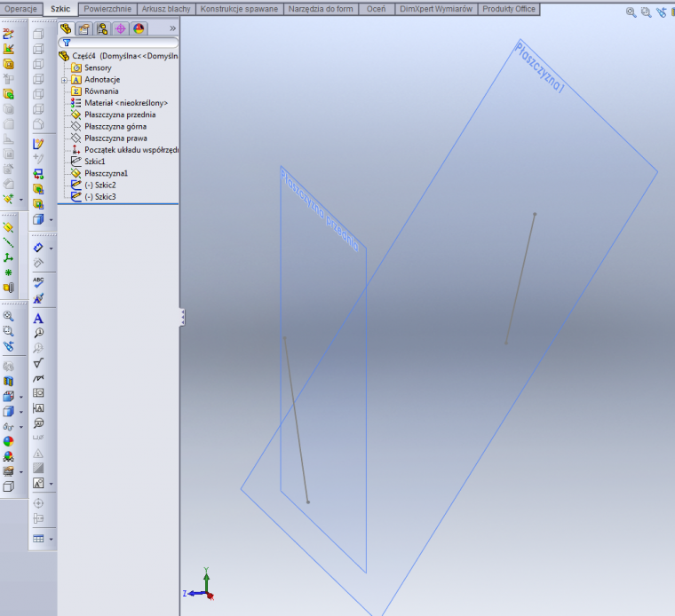
Task: Select the Surface Finish symbol tool
Action: [38, 363]
